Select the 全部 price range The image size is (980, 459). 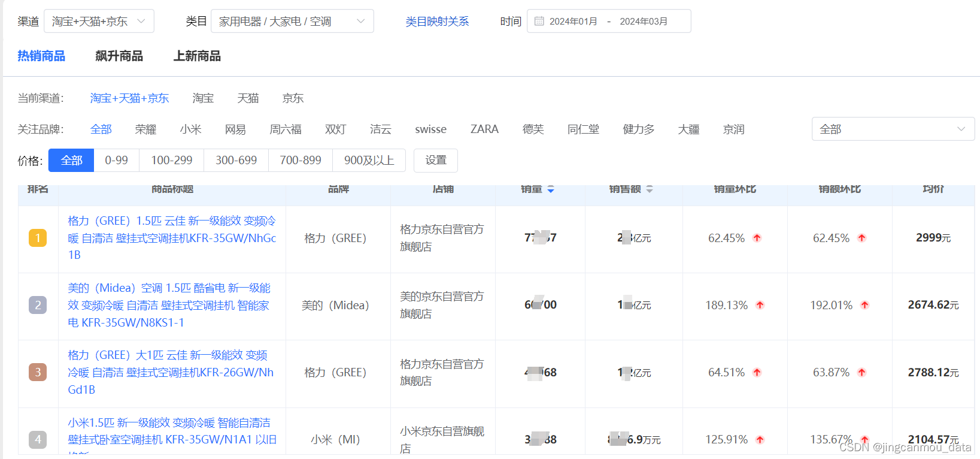point(71,160)
